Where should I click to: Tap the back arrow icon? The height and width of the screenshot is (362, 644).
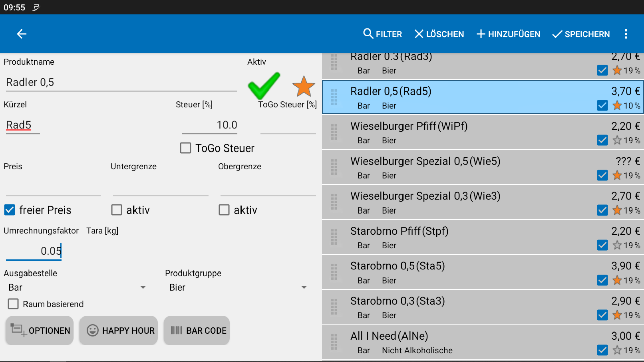22,34
